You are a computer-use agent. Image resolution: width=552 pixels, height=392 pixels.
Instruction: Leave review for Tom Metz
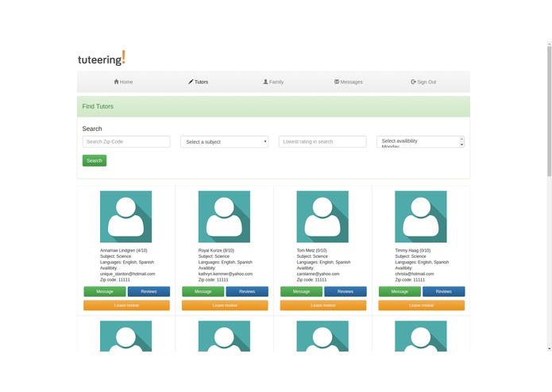pos(323,306)
